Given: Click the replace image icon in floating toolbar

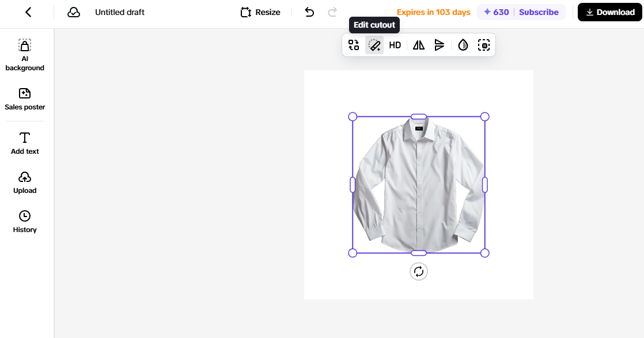Looking at the screenshot, I should [354, 45].
